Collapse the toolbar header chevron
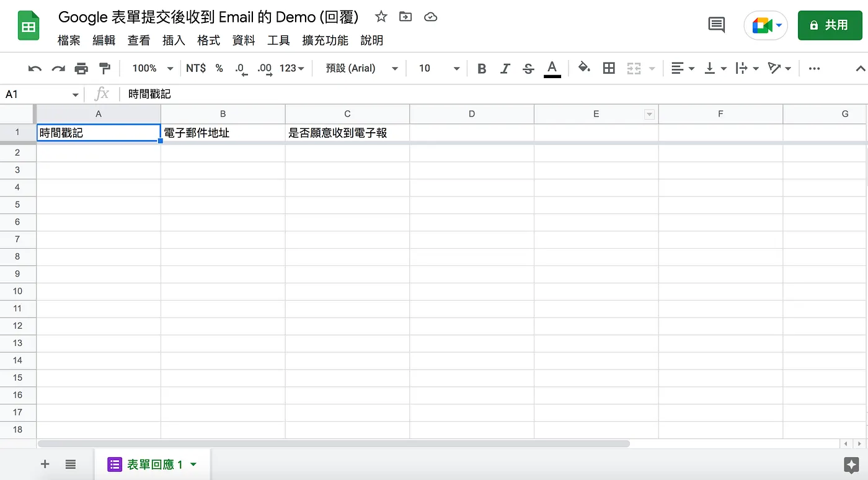Image resolution: width=868 pixels, height=480 pixels. 860,68
